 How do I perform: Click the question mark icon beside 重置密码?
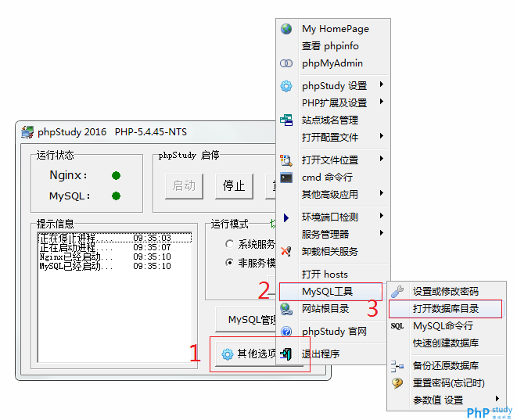(x=397, y=383)
